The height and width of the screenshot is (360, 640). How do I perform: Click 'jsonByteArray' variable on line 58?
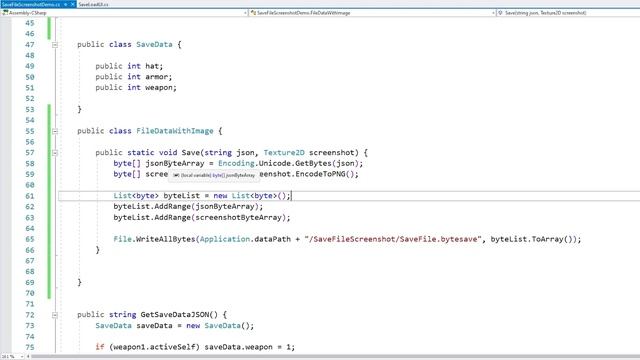(175, 163)
